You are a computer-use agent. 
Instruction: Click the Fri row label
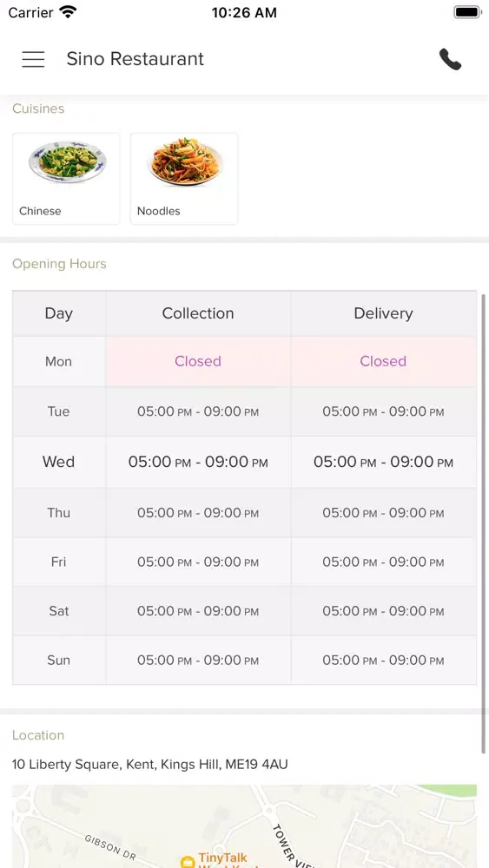[59, 562]
